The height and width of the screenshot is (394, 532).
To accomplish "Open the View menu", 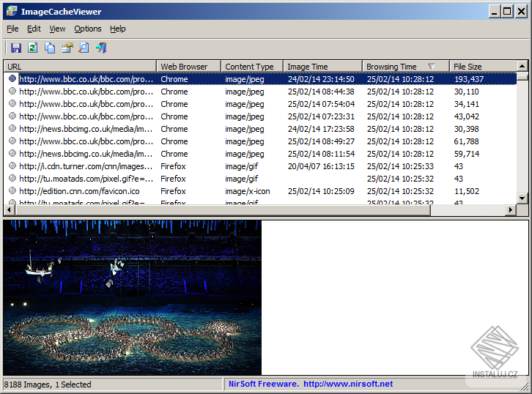I will (x=57, y=29).
